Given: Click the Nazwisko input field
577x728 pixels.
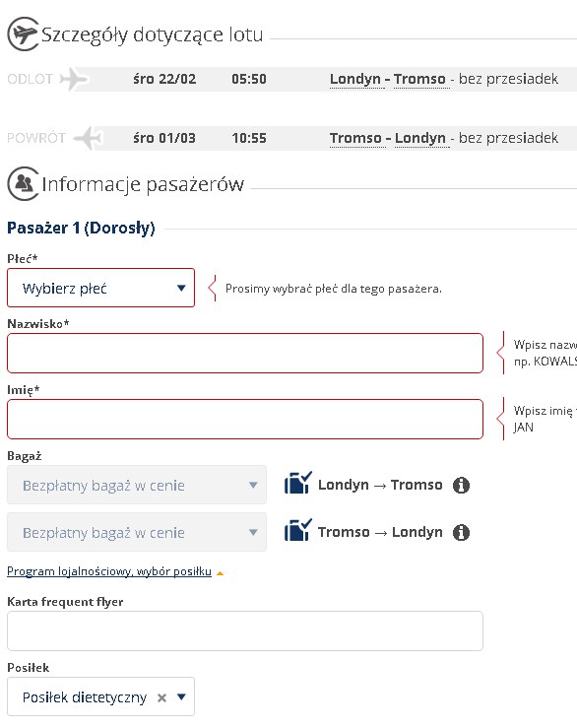Looking at the screenshot, I should pyautogui.click(x=245, y=354).
